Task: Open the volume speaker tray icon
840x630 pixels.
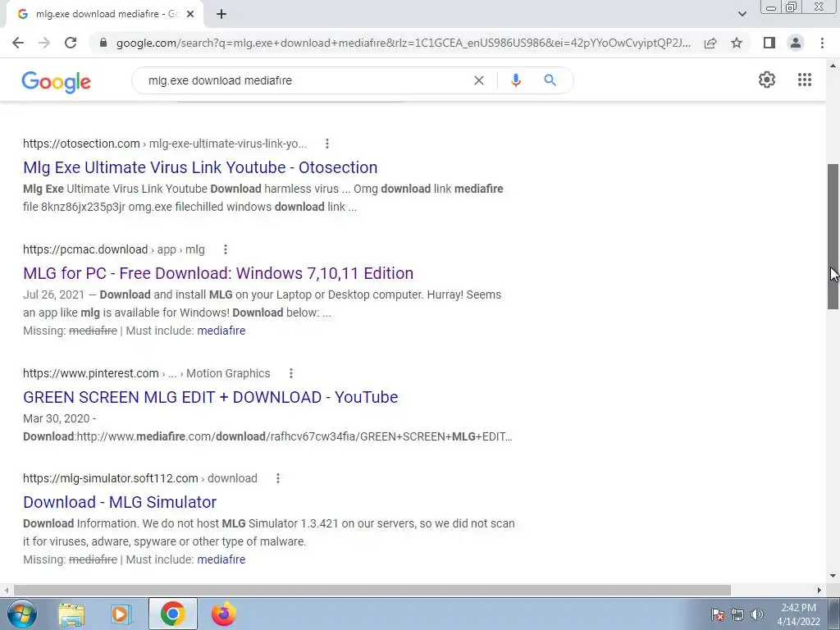Action: click(x=757, y=614)
